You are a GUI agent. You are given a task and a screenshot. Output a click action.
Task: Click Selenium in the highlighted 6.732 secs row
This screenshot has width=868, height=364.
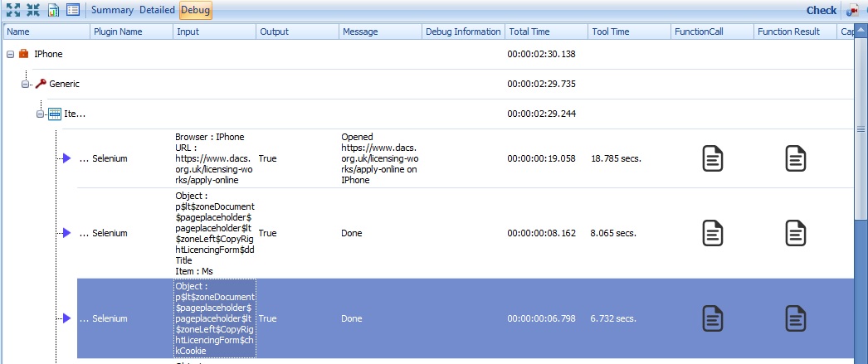[x=110, y=318]
